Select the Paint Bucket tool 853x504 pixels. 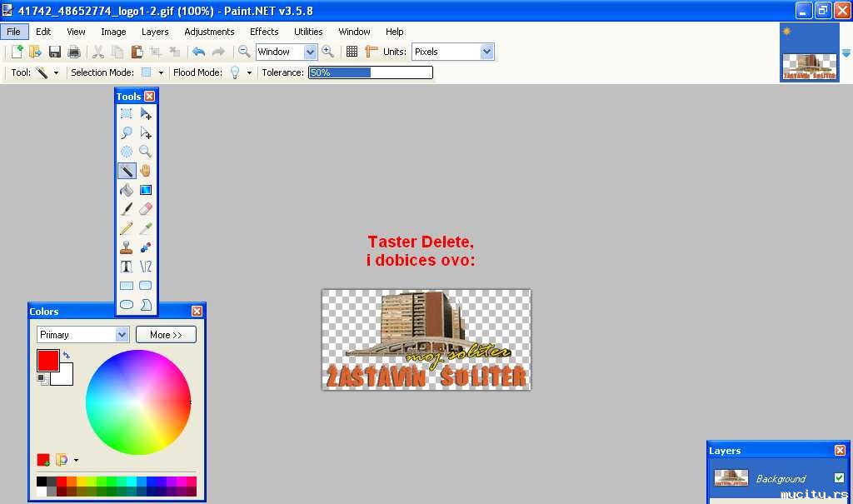[127, 190]
